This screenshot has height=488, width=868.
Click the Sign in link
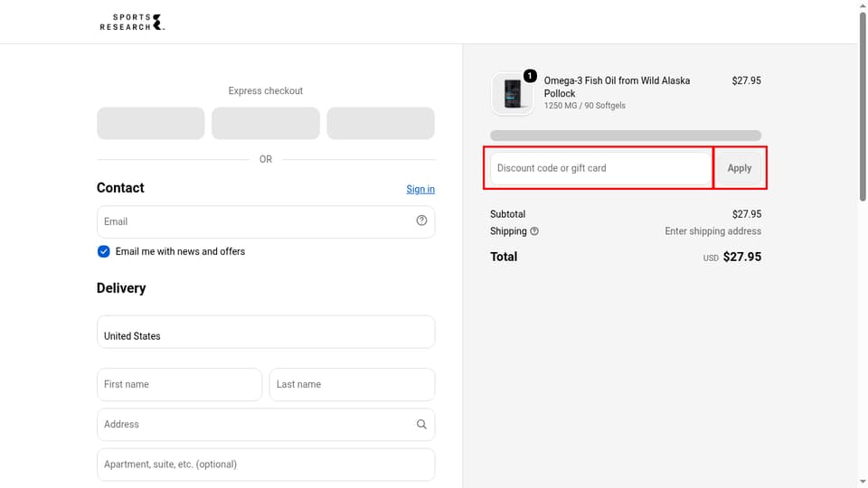click(x=420, y=189)
